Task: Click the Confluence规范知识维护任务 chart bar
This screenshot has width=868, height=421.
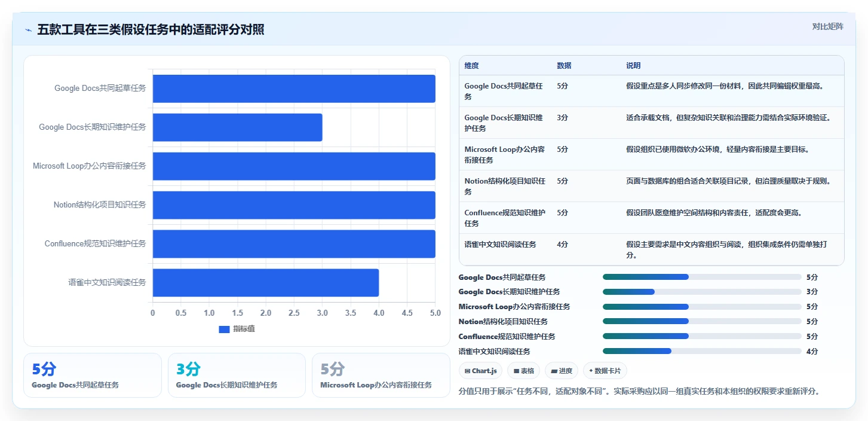Action: tap(294, 244)
